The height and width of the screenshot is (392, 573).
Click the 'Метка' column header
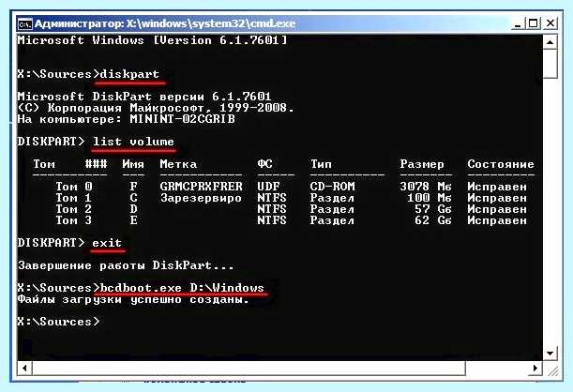[x=178, y=164]
